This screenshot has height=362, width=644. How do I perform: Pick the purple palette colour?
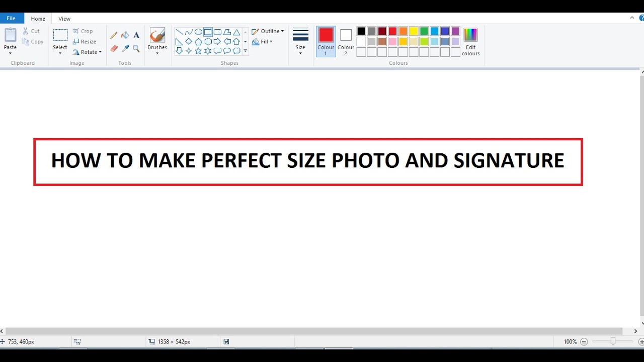(455, 31)
